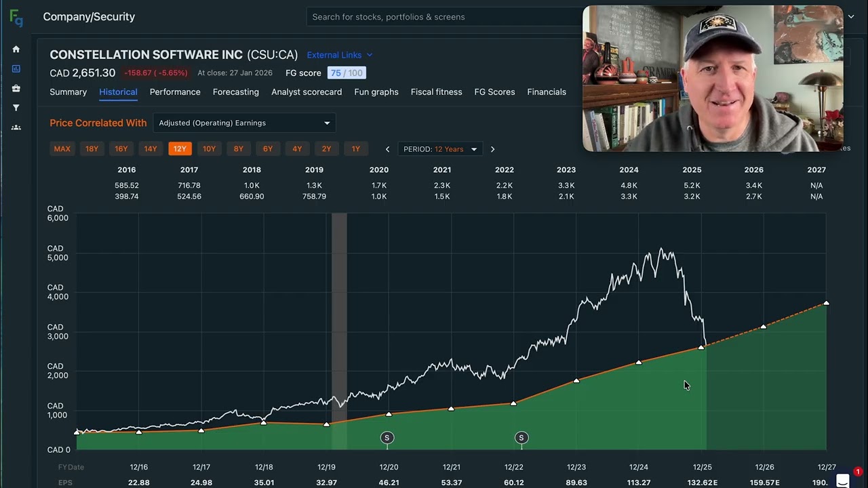Open the users group icon in sidebar
Image resolution: width=868 pixels, height=488 pixels.
coord(16,127)
